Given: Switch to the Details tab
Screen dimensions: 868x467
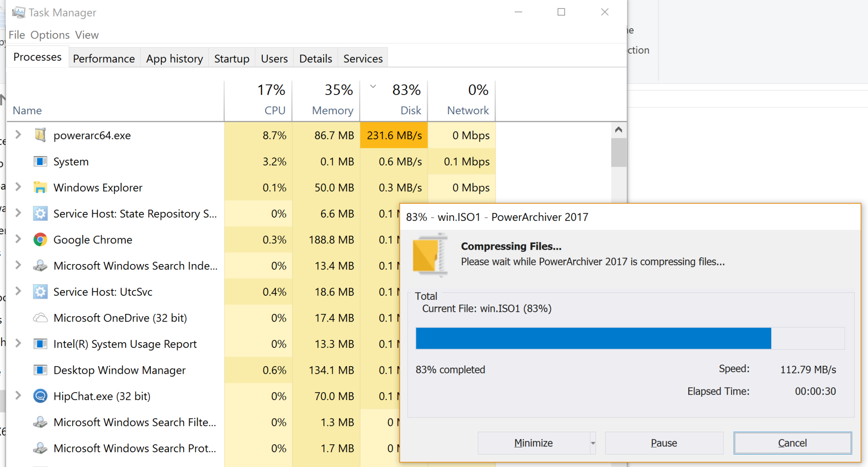Looking at the screenshot, I should (x=316, y=58).
